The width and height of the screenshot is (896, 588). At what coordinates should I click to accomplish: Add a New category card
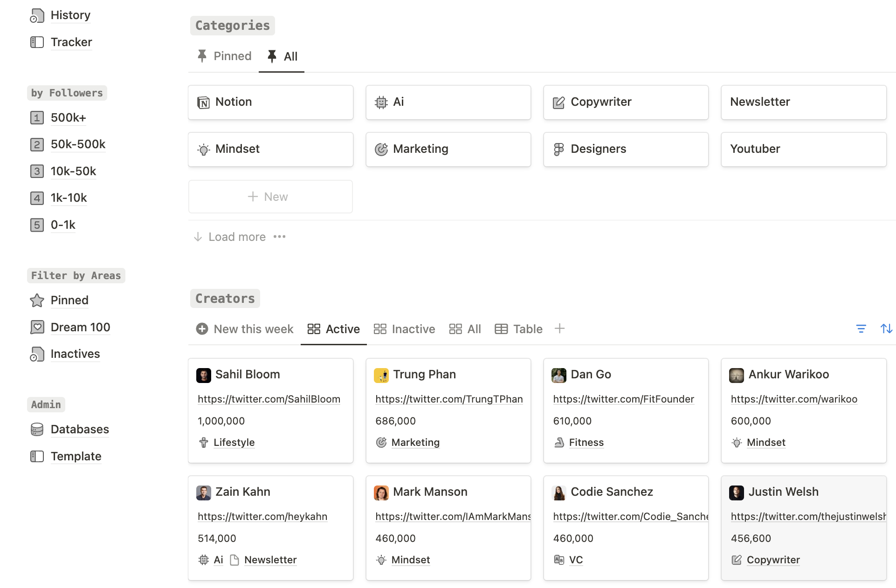tap(270, 197)
